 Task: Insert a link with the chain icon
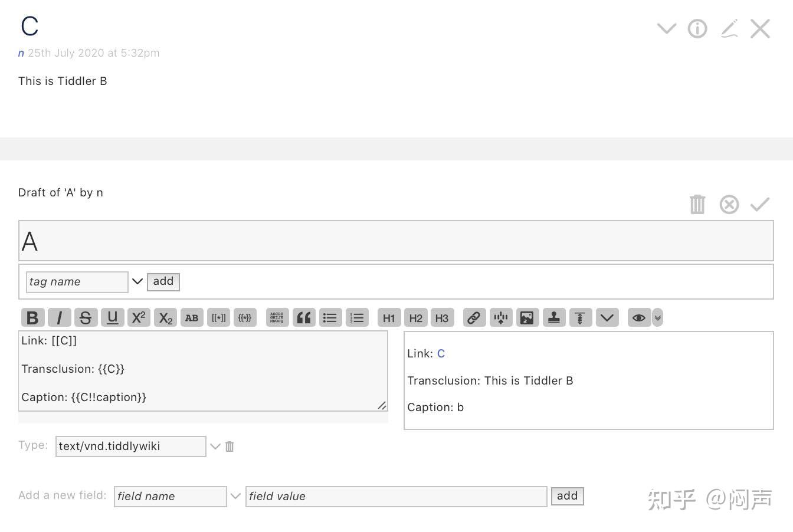tap(474, 318)
